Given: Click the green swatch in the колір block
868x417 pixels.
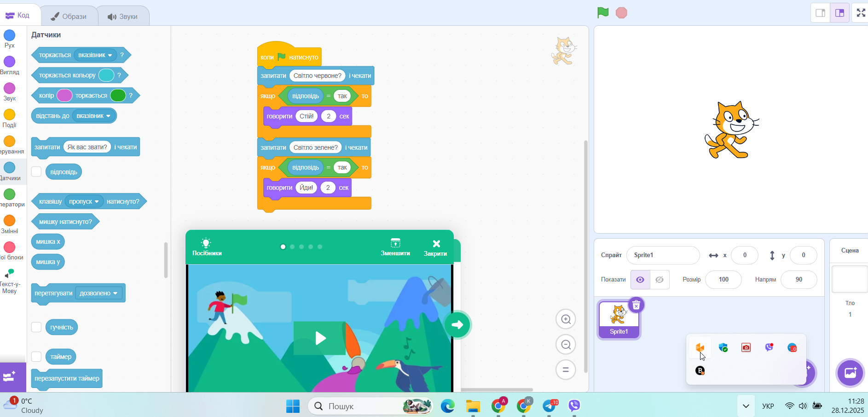Looking at the screenshot, I should point(118,95).
